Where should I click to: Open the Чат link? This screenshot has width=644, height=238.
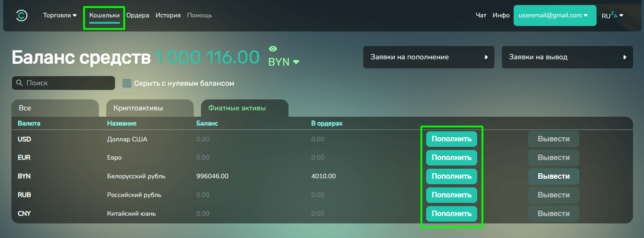click(481, 16)
